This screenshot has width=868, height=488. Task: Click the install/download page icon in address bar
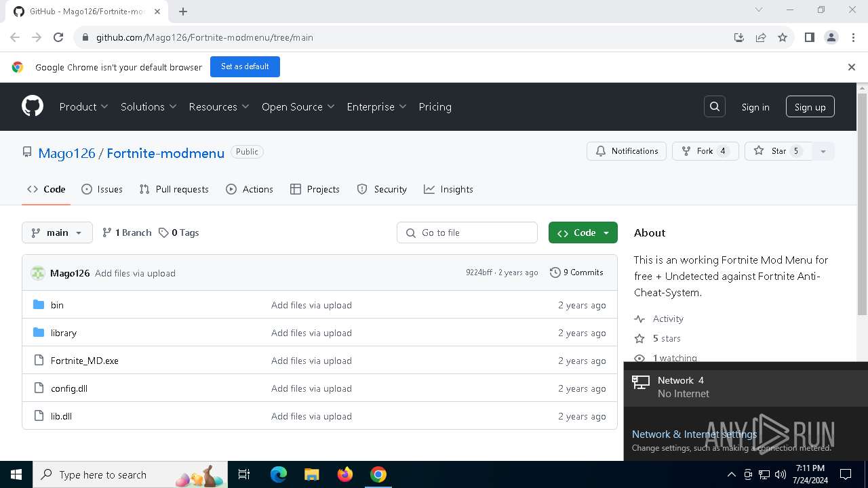tap(739, 37)
